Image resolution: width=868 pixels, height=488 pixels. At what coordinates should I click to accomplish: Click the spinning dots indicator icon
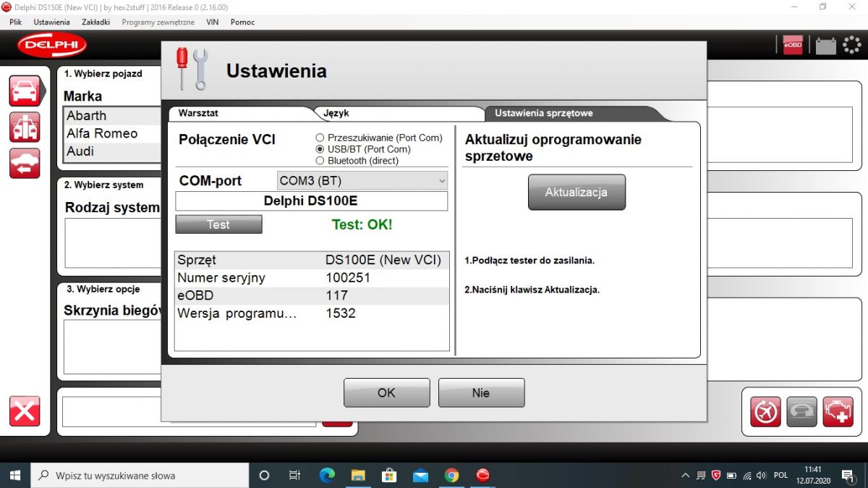(852, 45)
